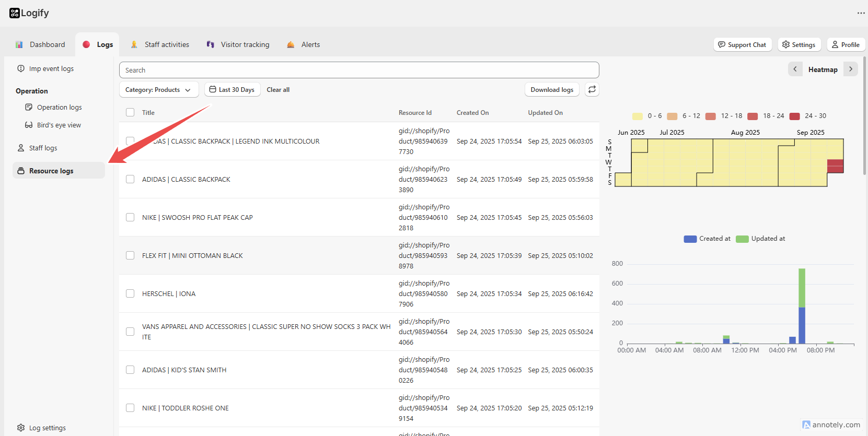Check the FLEX FIT | MINI OTTOMAN BLACK row
The image size is (868, 436).
(130, 255)
